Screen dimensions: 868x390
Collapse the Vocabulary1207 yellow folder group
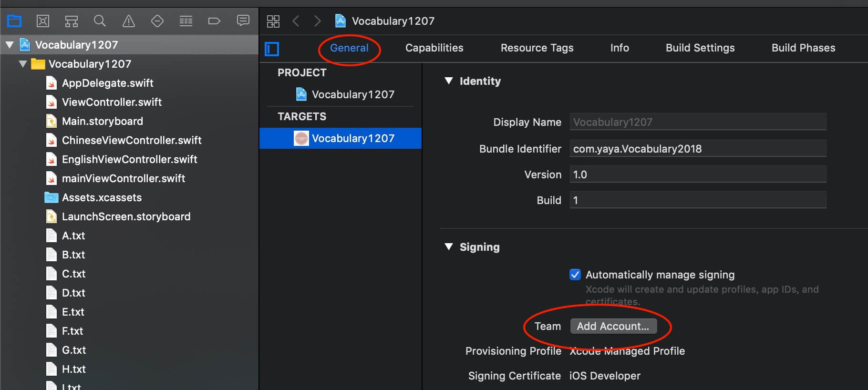point(23,64)
